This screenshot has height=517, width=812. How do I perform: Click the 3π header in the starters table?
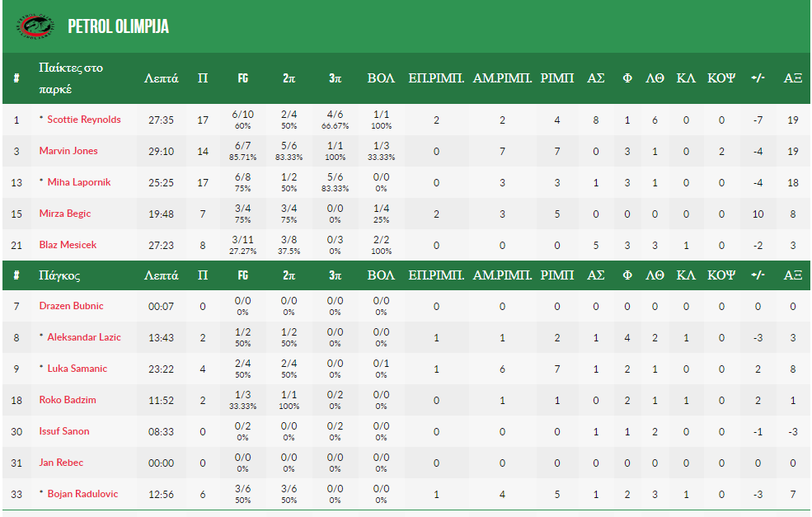tap(335, 78)
